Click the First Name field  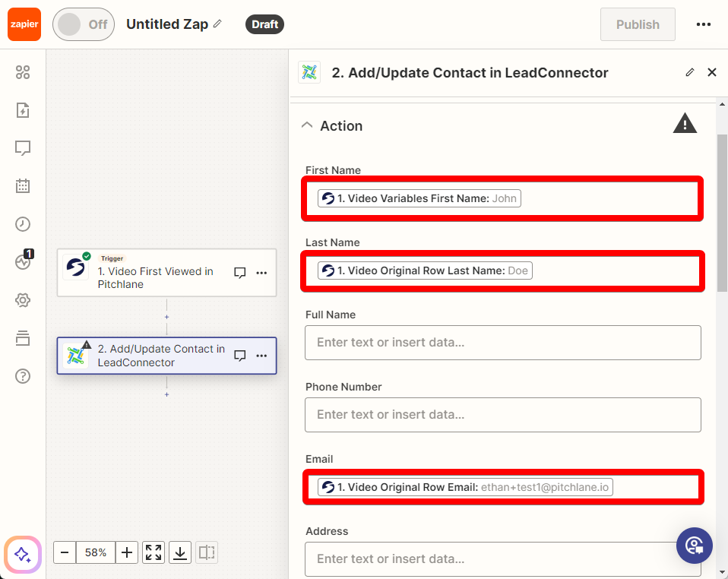(502, 198)
